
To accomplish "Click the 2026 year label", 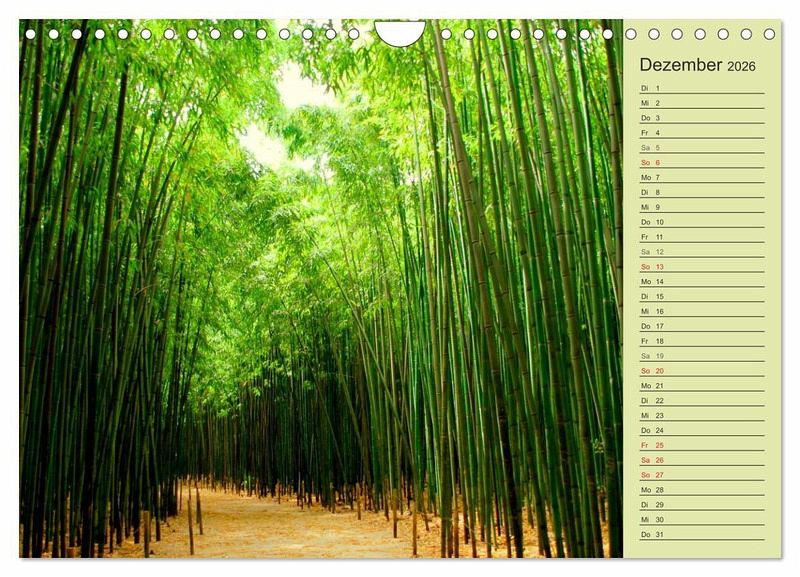I will (741, 67).
